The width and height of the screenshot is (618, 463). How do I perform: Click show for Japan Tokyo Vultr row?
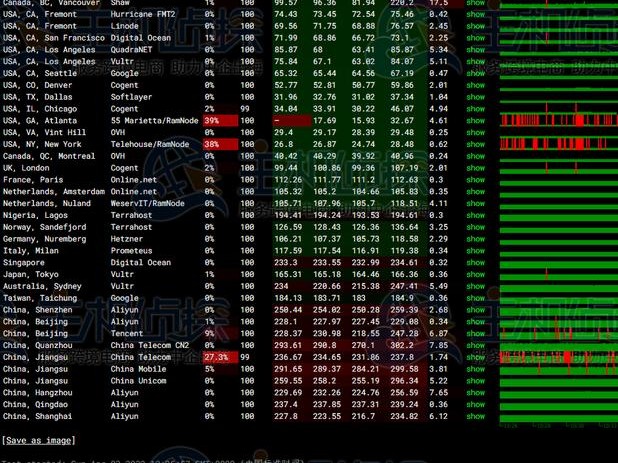pyautogui.click(x=476, y=274)
